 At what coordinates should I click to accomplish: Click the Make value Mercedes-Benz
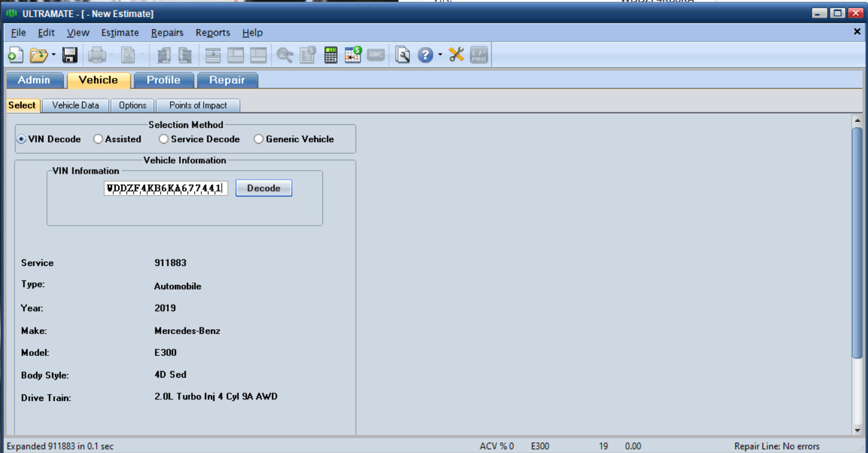pos(187,331)
